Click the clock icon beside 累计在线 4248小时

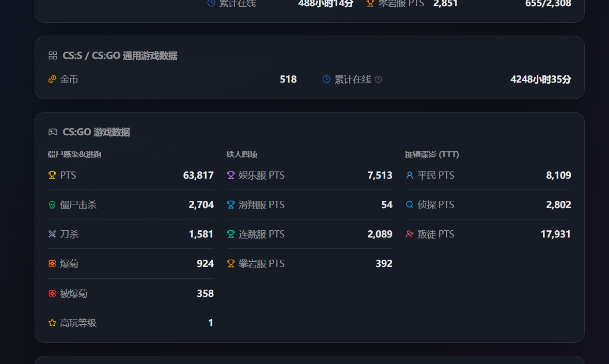pos(326,79)
